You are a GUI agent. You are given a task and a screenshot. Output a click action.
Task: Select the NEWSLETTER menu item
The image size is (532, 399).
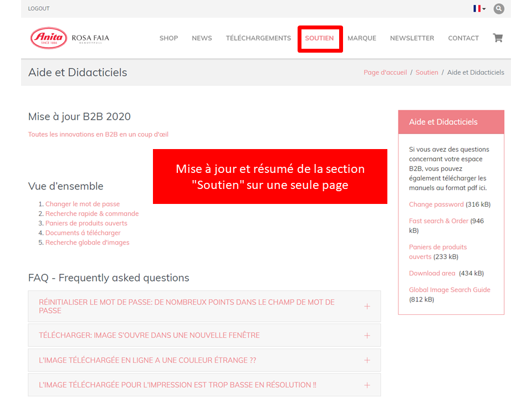pos(412,38)
